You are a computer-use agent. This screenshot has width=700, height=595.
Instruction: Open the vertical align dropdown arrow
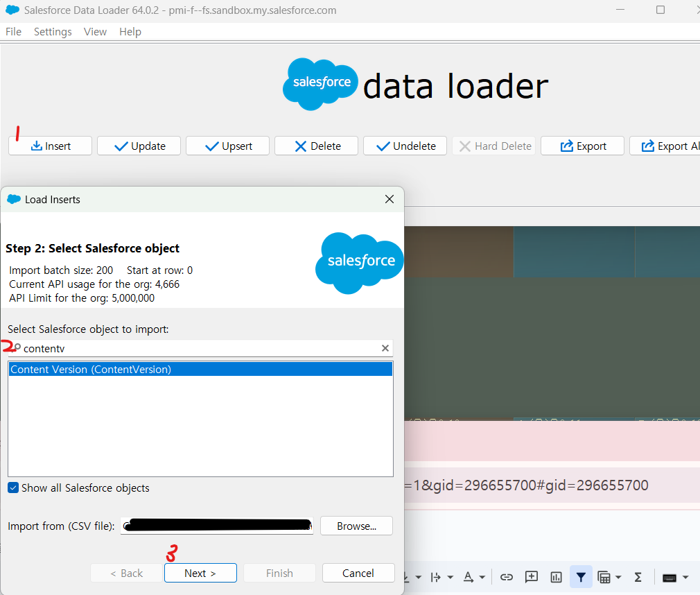(x=419, y=577)
